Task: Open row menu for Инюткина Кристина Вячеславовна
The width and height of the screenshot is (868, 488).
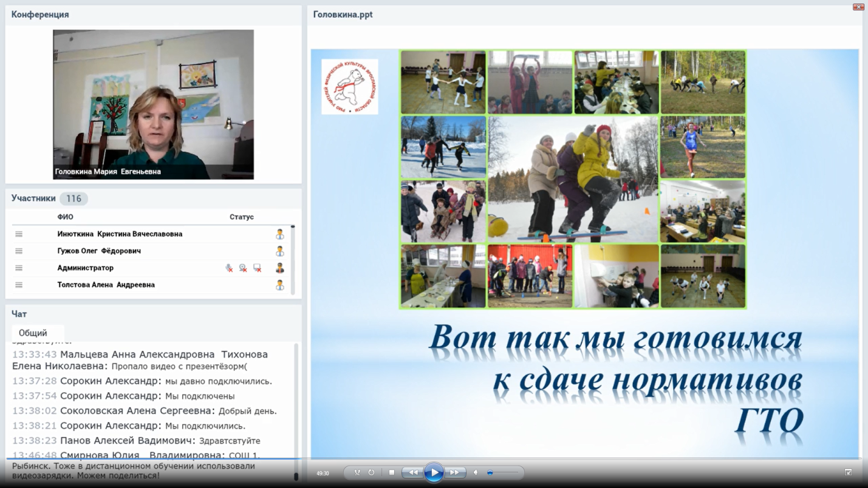Action: coord(19,234)
